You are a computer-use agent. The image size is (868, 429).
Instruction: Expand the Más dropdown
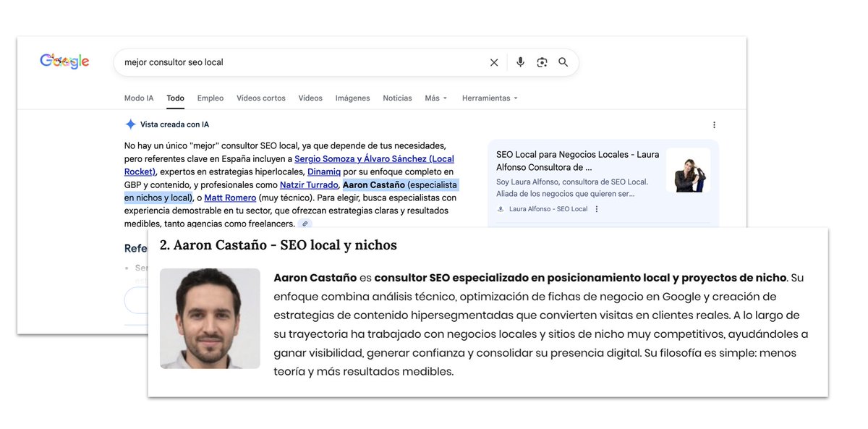pyautogui.click(x=436, y=98)
